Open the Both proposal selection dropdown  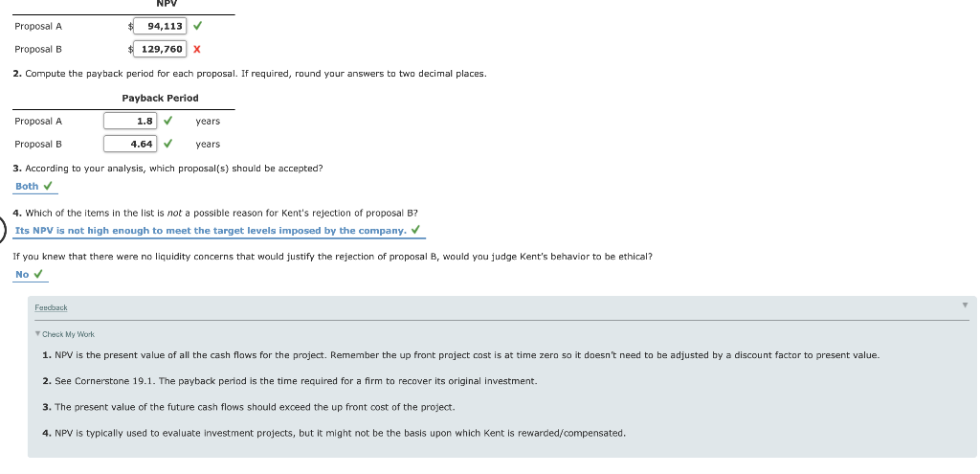[35, 187]
